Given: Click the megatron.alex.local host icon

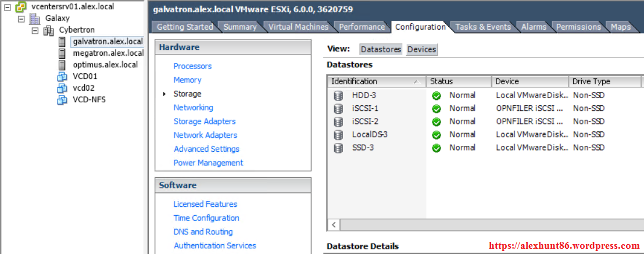Looking at the screenshot, I should point(62,53).
